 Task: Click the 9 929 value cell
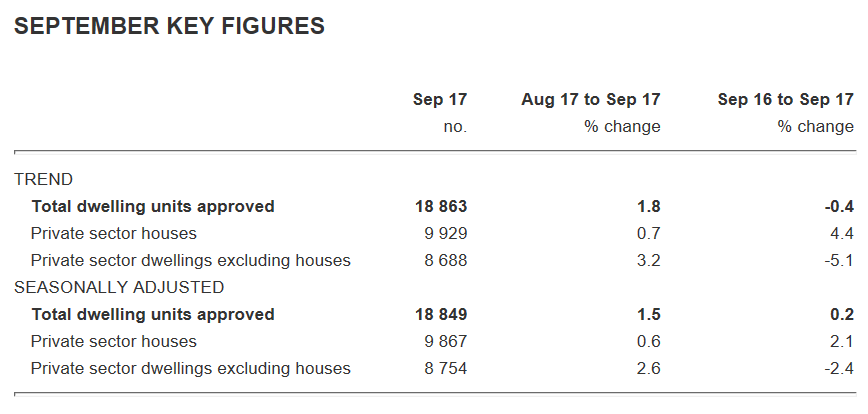pos(446,234)
